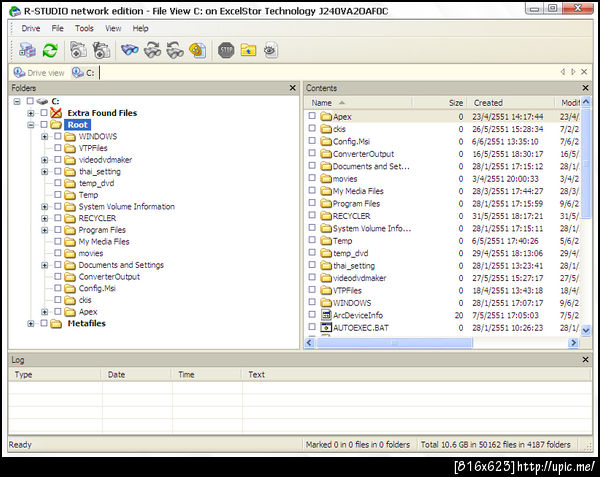Check the Extra Found Files checkbox
The width and height of the screenshot is (600, 477).
click(x=44, y=113)
